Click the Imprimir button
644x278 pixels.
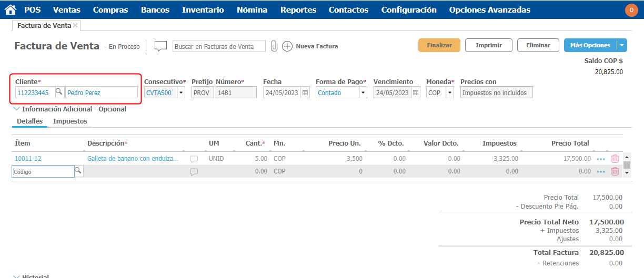488,45
